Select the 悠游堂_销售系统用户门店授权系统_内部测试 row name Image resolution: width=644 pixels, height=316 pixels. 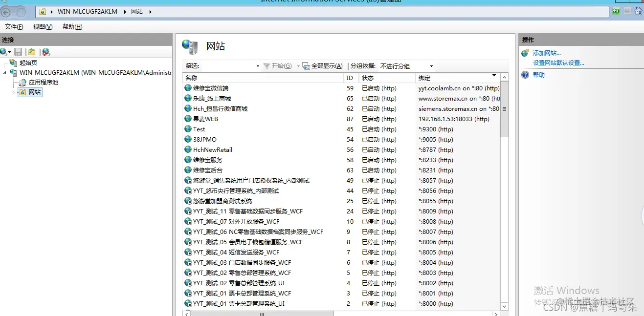(251, 180)
